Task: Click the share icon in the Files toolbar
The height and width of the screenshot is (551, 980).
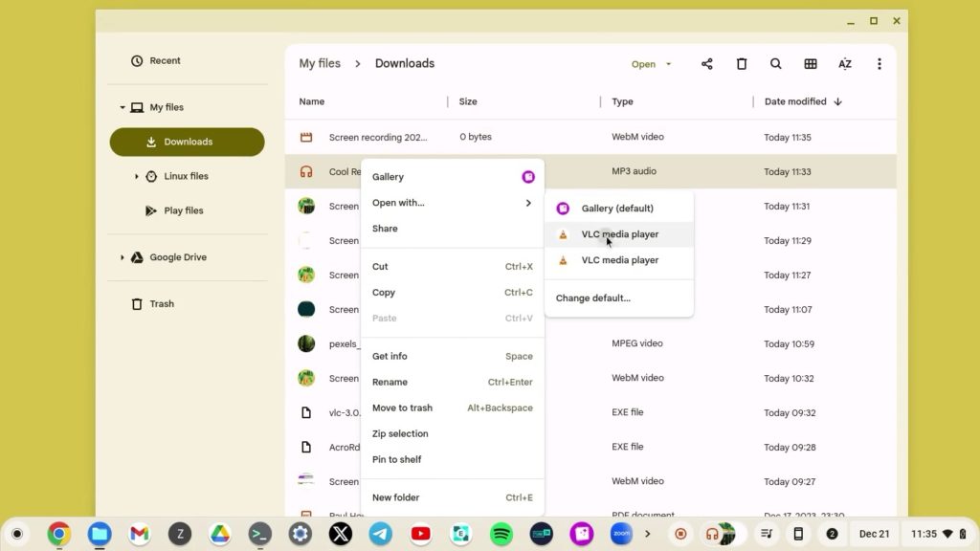Action: pyautogui.click(x=707, y=64)
